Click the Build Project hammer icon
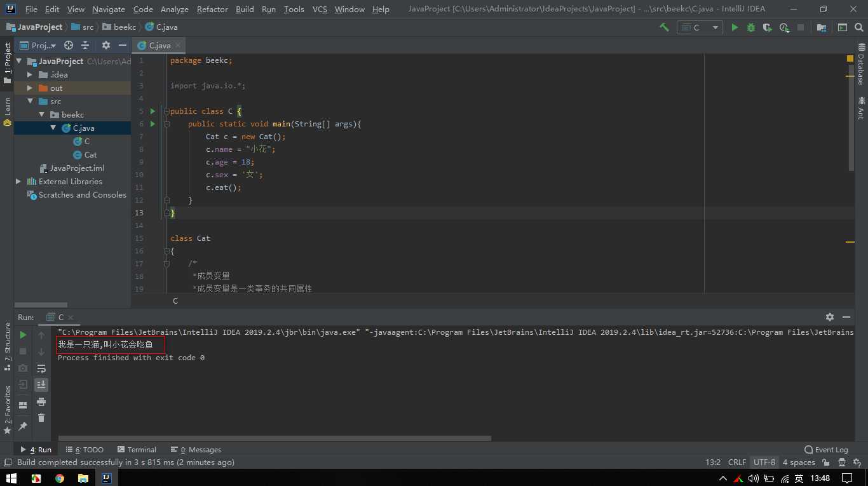This screenshot has width=868, height=486. pos(664,27)
